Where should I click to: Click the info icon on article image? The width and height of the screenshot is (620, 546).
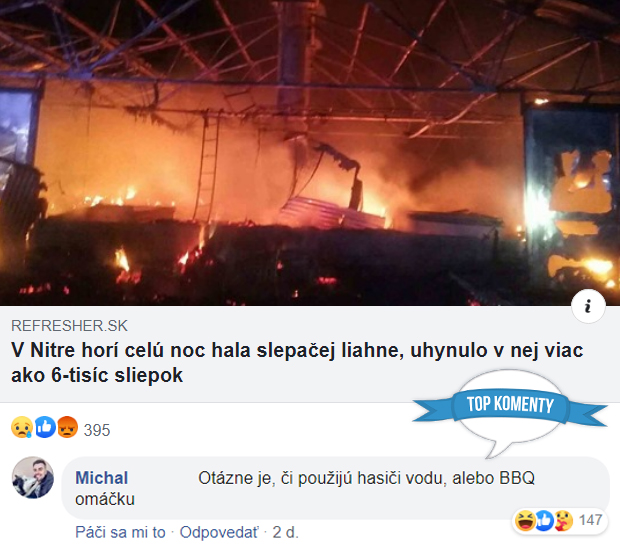588,306
